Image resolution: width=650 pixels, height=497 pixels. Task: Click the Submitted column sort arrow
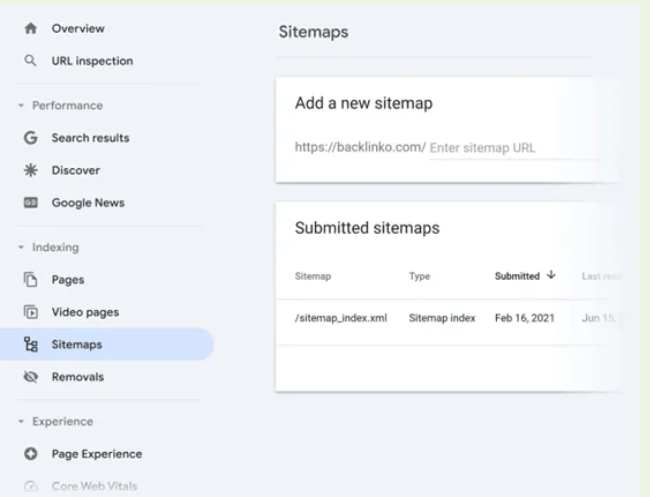pyautogui.click(x=551, y=275)
